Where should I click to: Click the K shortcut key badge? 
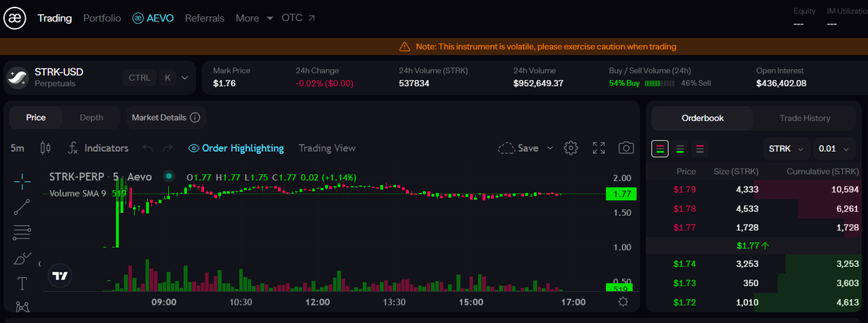click(x=167, y=78)
